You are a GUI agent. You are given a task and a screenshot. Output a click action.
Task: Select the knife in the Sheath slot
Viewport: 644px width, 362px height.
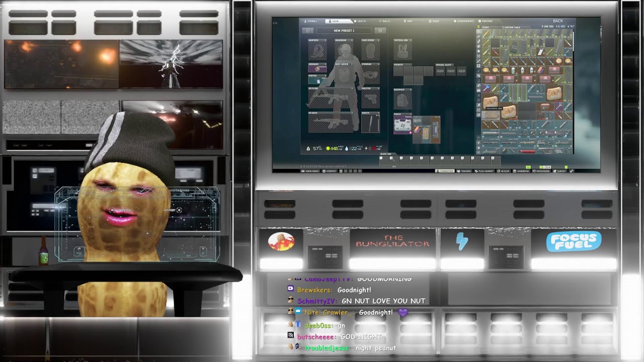[371, 123]
